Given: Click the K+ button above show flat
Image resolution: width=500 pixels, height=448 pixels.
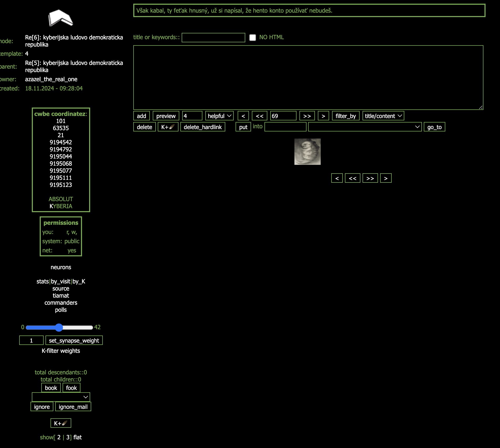Looking at the screenshot, I should [61, 423].
